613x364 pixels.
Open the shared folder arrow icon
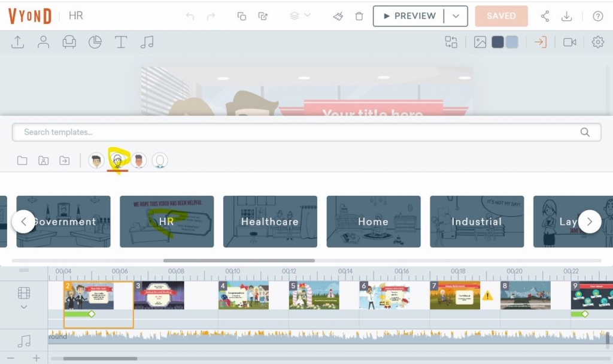[65, 160]
